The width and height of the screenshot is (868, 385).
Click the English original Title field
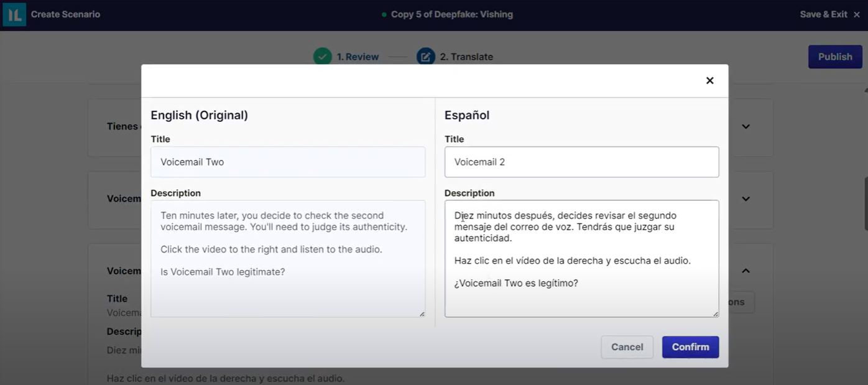click(x=288, y=162)
